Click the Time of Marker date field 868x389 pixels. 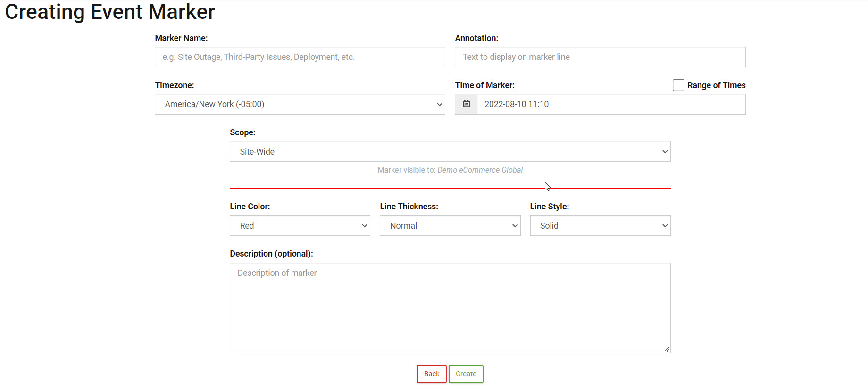(611, 104)
